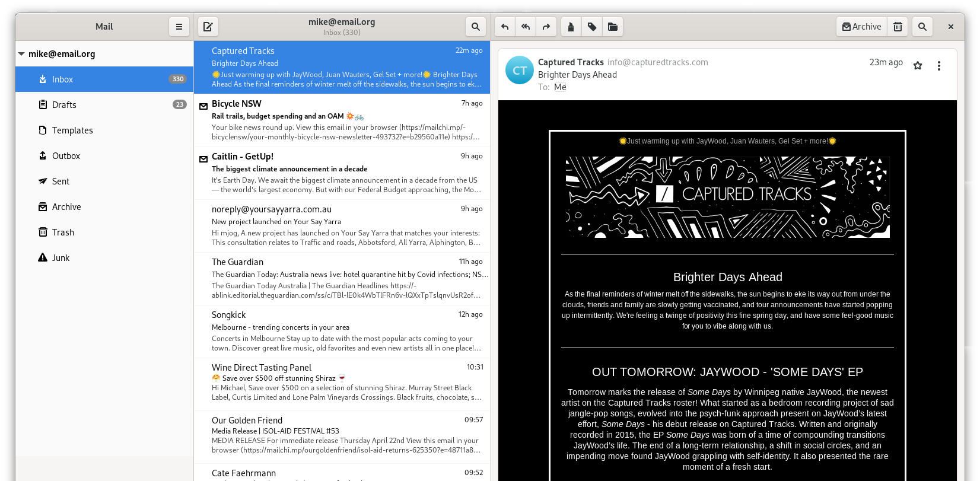Open the Bicycle NSW email
The width and height of the screenshot is (980, 481).
click(x=342, y=120)
